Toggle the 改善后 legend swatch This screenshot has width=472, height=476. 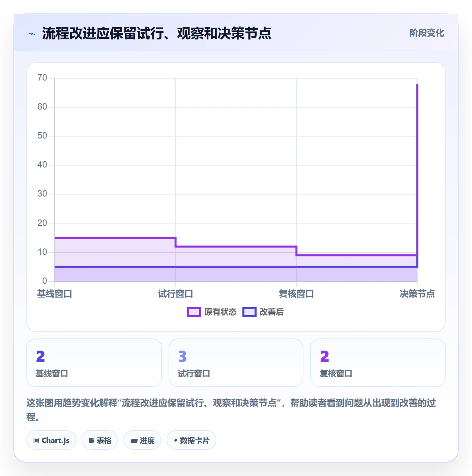click(x=249, y=312)
